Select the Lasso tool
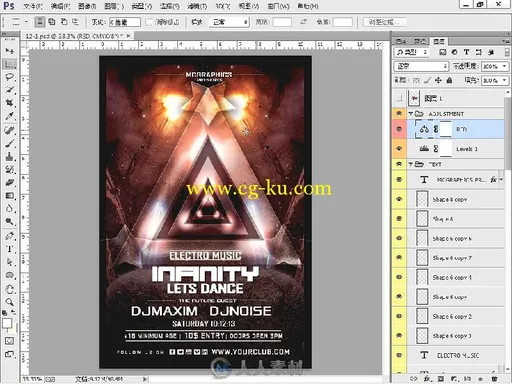This screenshot has width=512, height=384. coord(9,77)
